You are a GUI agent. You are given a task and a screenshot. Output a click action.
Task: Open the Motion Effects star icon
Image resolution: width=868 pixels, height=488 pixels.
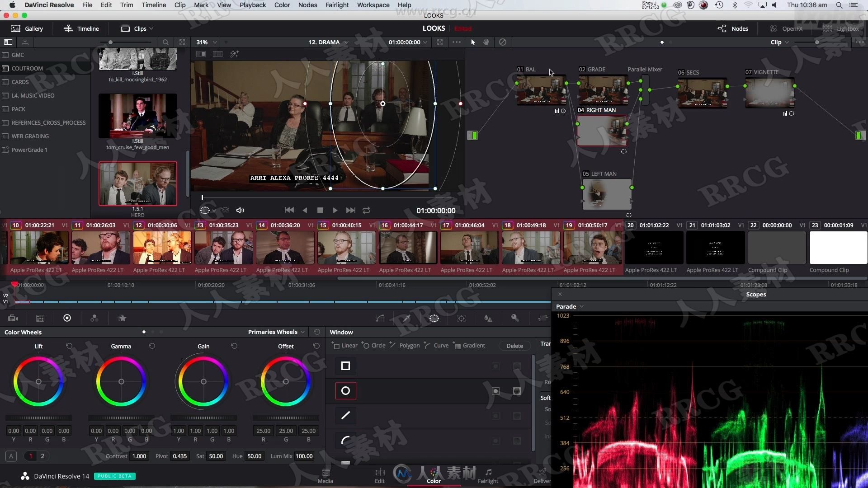point(122,318)
